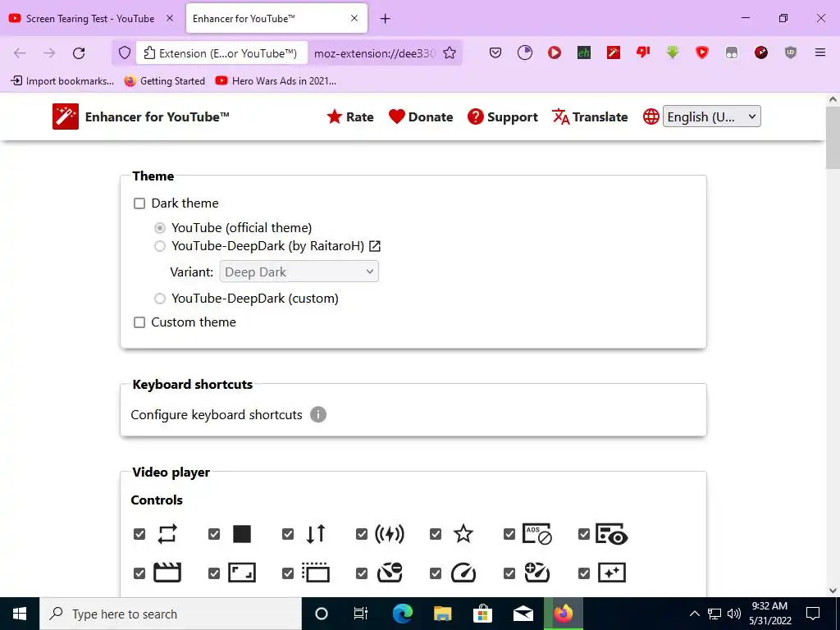
Task: Click the gray Tampermonkey extension icon
Action: point(731,52)
